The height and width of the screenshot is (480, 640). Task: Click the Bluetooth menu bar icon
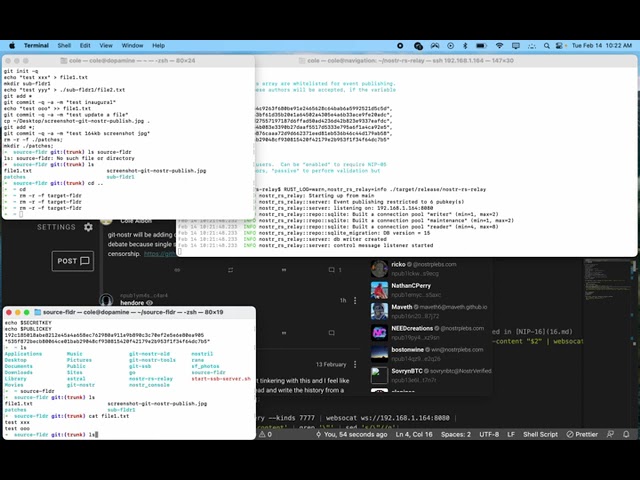tap(465, 46)
